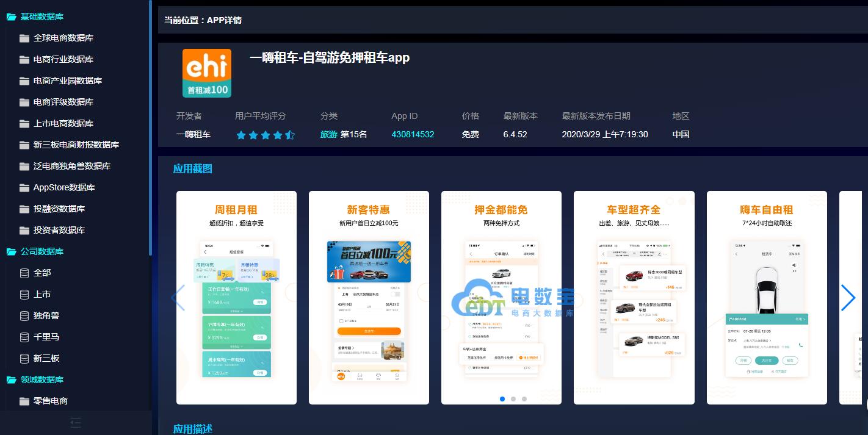Open the 周租月租 screenshot
This screenshot has width=868, height=435.
click(236, 298)
